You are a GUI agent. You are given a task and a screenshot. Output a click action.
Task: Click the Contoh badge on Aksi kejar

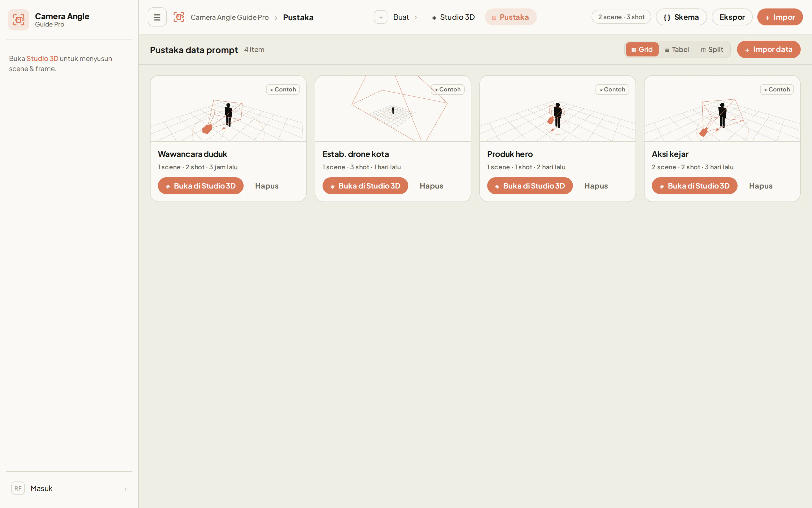(x=777, y=89)
